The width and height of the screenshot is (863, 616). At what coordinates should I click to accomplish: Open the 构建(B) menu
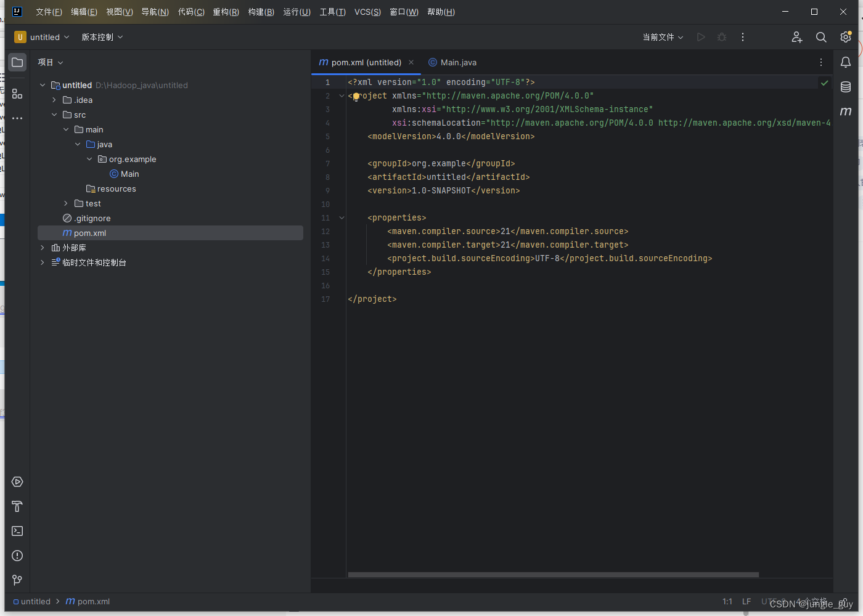(x=261, y=12)
